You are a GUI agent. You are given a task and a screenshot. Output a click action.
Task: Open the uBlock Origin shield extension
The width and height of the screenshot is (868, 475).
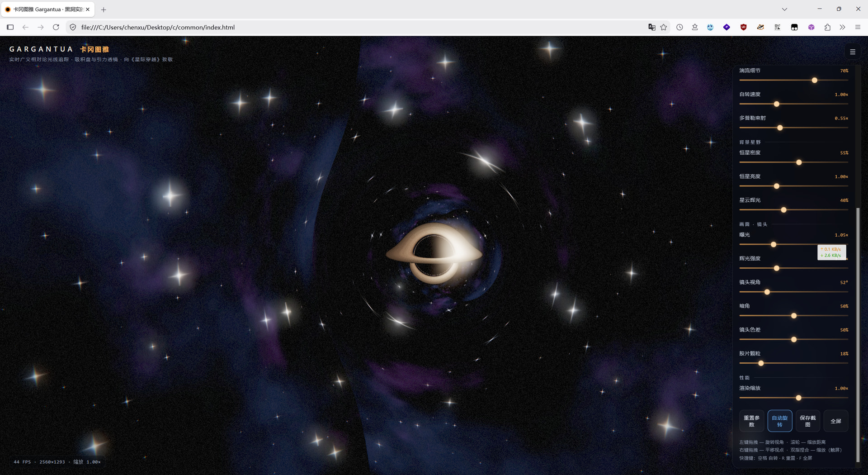click(743, 27)
